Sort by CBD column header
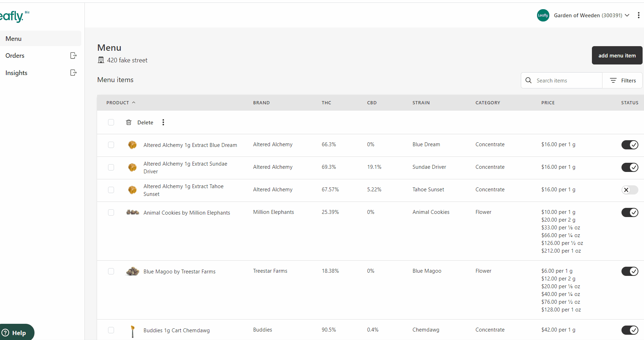The width and height of the screenshot is (644, 340). click(x=372, y=103)
